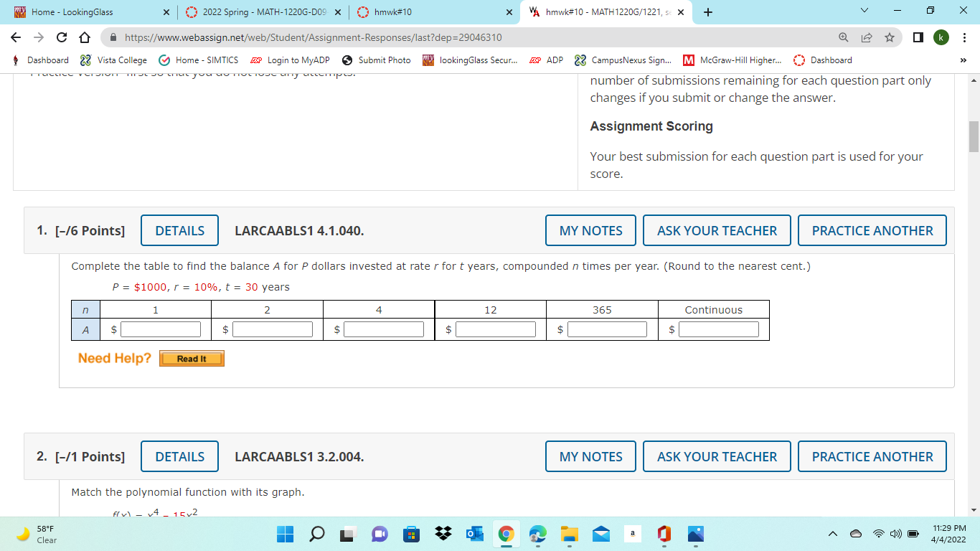
Task: Open the Teams Chat taskbar icon
Action: coord(380,534)
